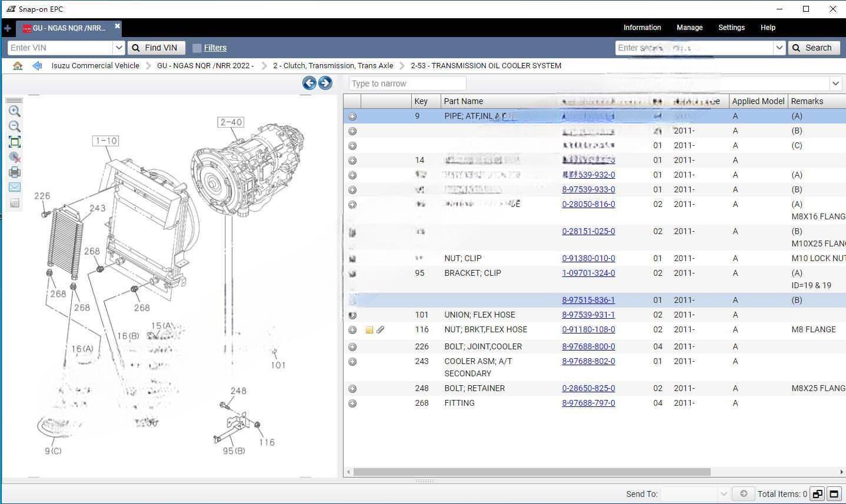
Task: Open paperclip attachment on key 116 row
Action: [x=381, y=330]
